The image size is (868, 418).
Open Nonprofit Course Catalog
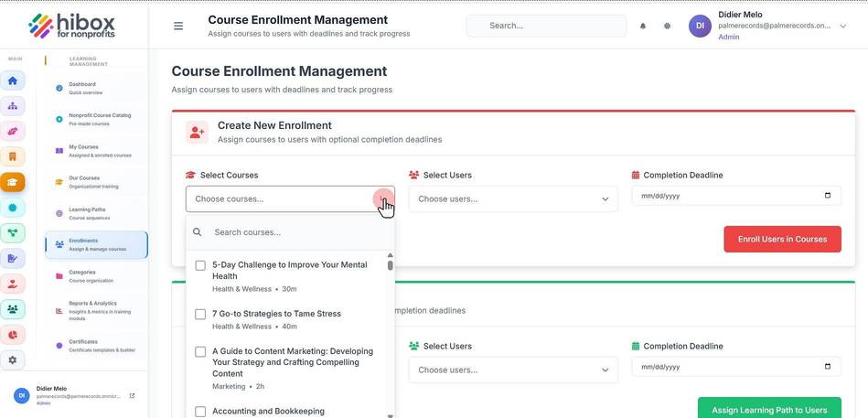pyautogui.click(x=96, y=120)
